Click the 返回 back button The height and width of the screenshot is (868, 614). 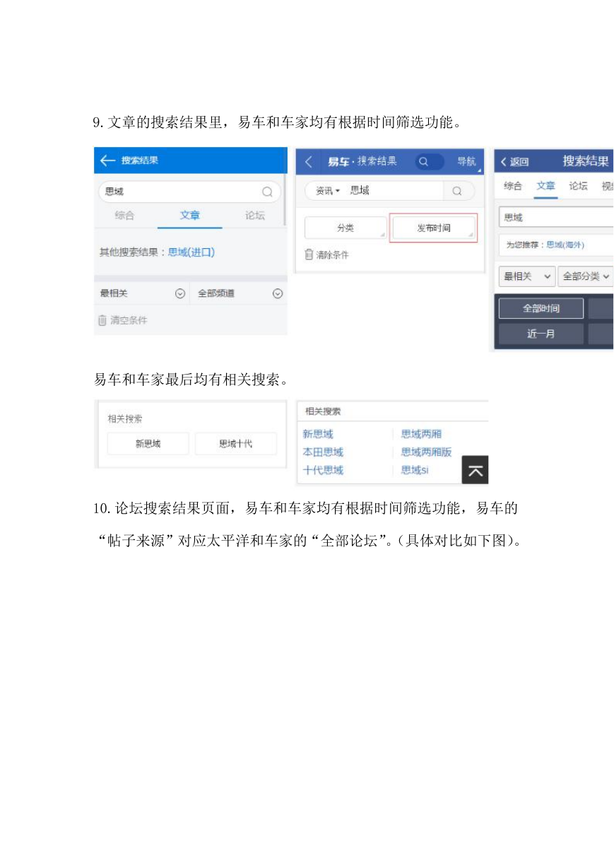(514, 162)
